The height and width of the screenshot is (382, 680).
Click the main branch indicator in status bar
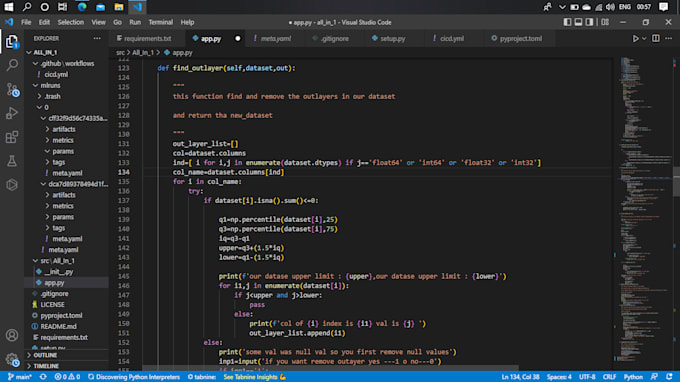(x=20, y=377)
